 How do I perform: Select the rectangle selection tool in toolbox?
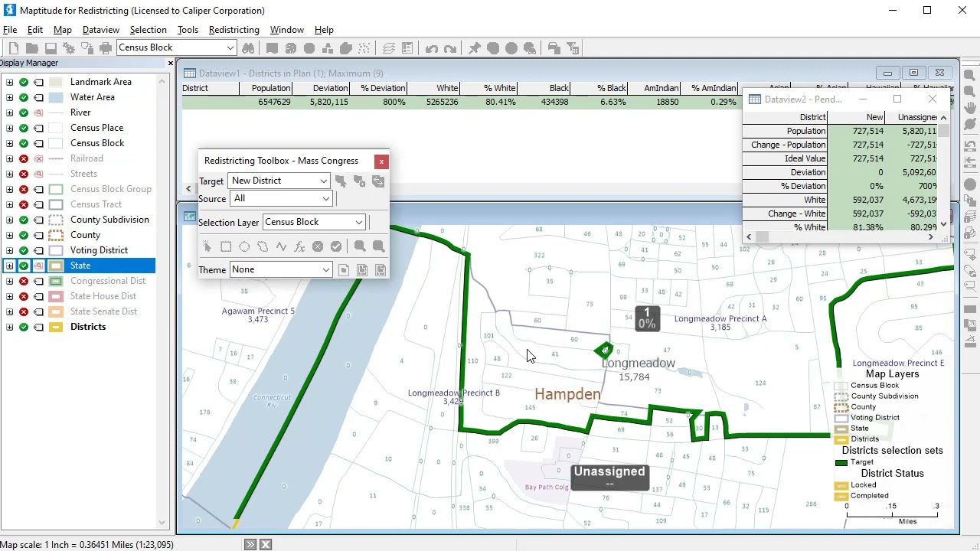[226, 246]
